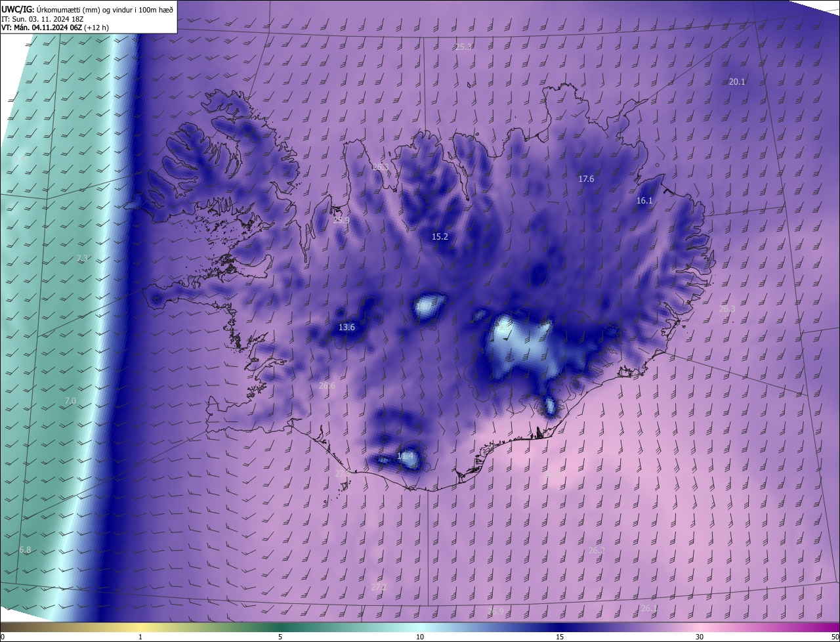The width and height of the screenshot is (840, 642).
Task: Click the colorbar tick label 30
Action: click(700, 637)
